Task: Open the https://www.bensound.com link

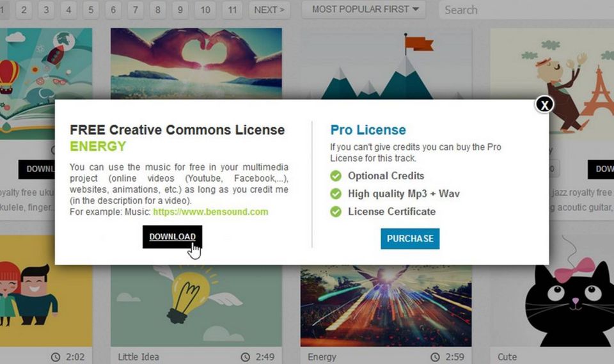Action: pyautogui.click(x=210, y=212)
